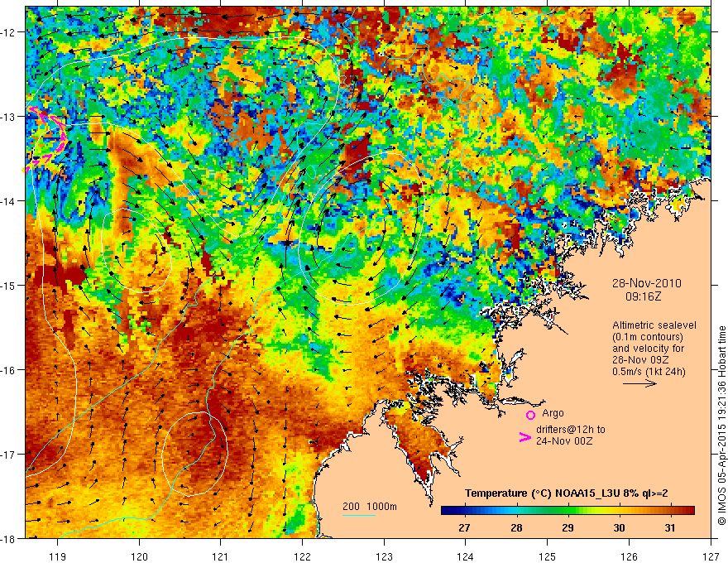Click the 121 longitude axis label
The image size is (728, 563).
click(x=221, y=556)
